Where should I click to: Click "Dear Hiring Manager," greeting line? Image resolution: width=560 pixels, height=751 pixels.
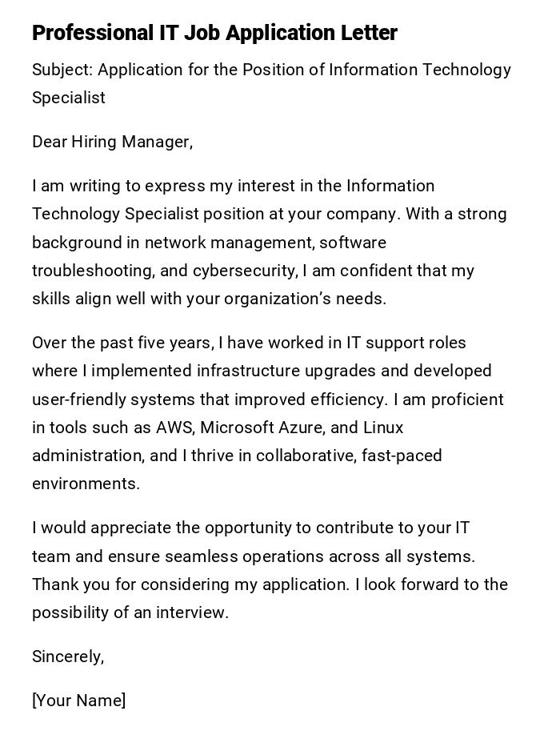point(112,142)
